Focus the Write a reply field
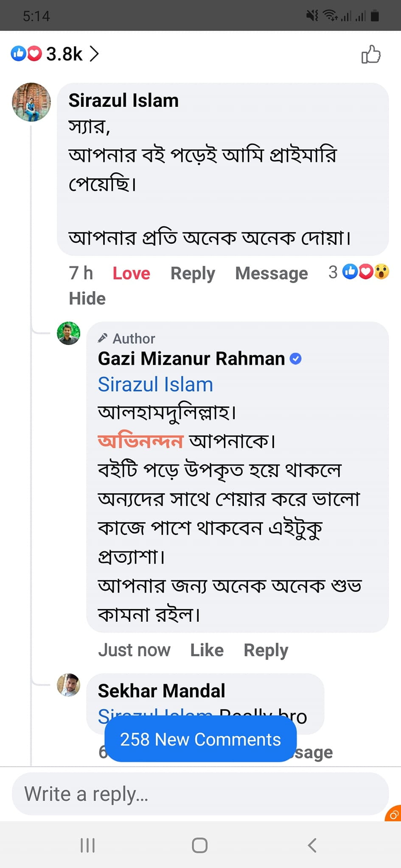401x868 pixels. click(200, 794)
